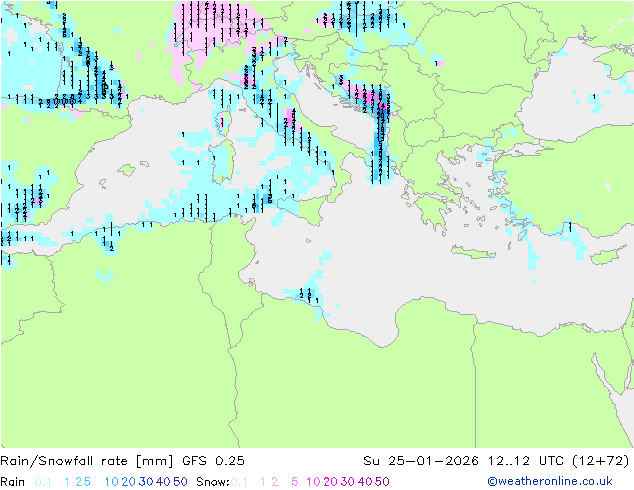Pick the Snow 30 legend value
The image size is (634, 490).
tap(348, 482)
